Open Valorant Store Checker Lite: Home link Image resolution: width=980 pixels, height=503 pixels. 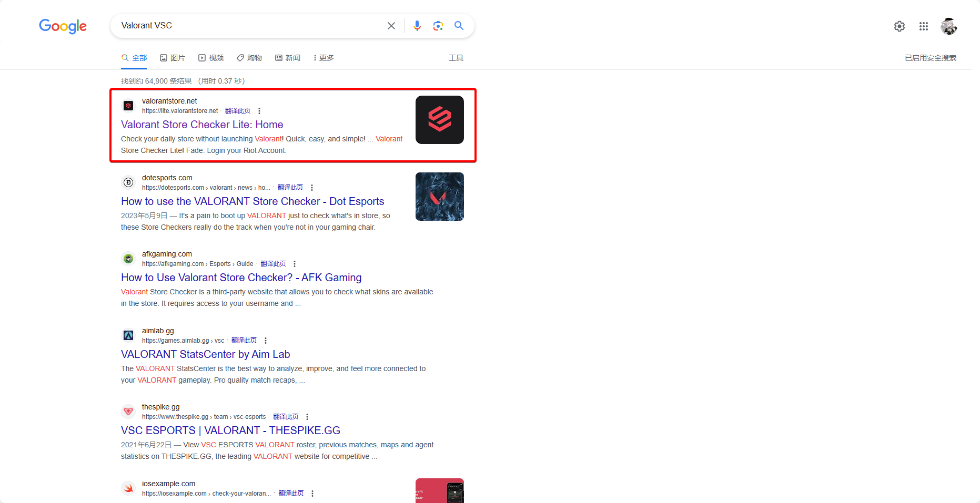click(x=202, y=125)
